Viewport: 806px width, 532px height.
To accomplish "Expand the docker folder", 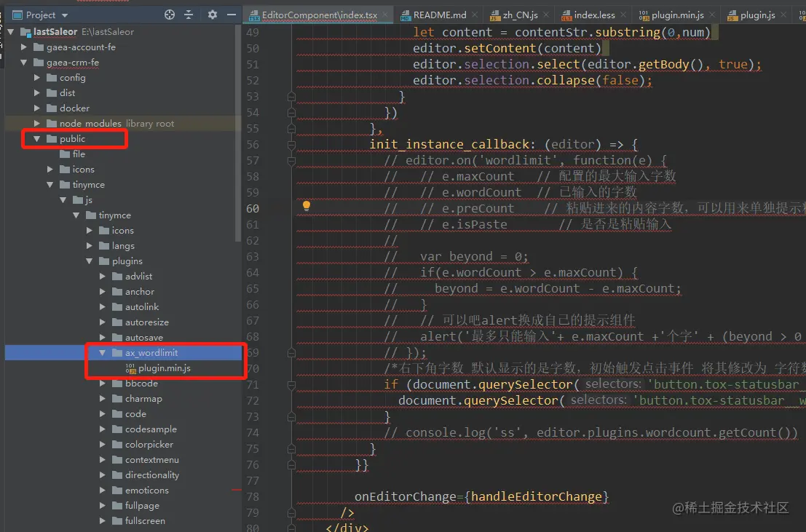I will tap(37, 108).
